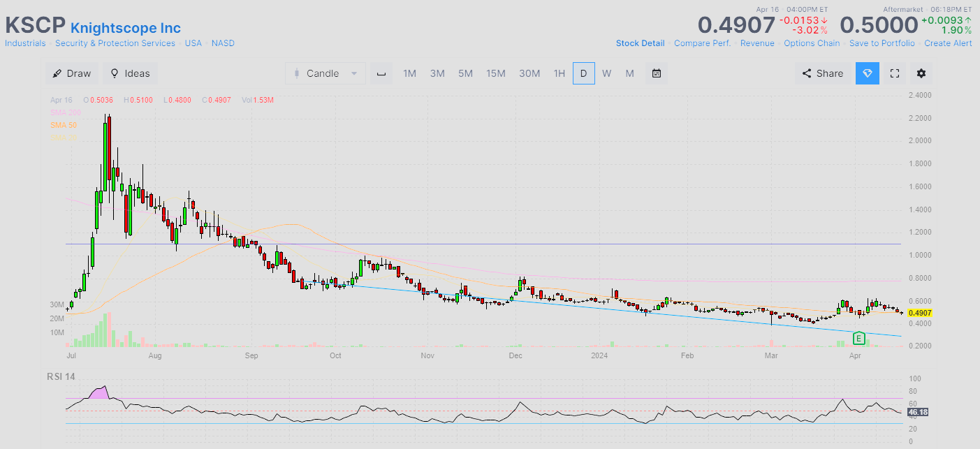Viewport: 980px width, 449px height.
Task: Open the Industrials sector link
Action: coord(25,43)
